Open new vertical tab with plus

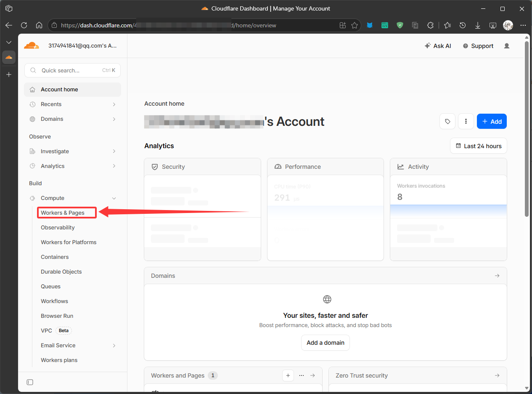9,75
